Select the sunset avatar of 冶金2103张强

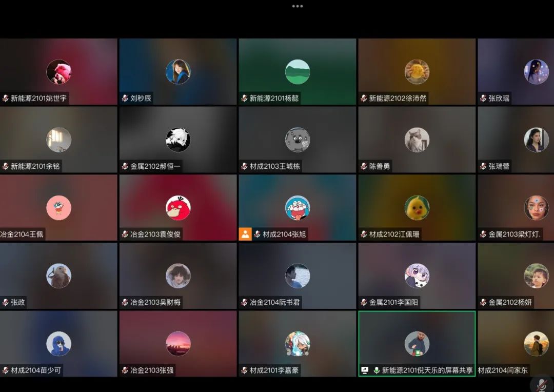click(178, 344)
